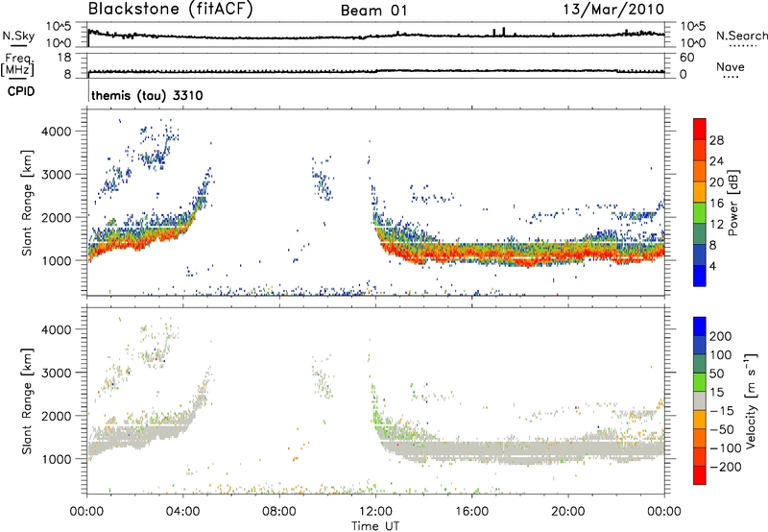Click the noise trace in the top N.Sky panel
768x532 pixels.
pos(375,36)
